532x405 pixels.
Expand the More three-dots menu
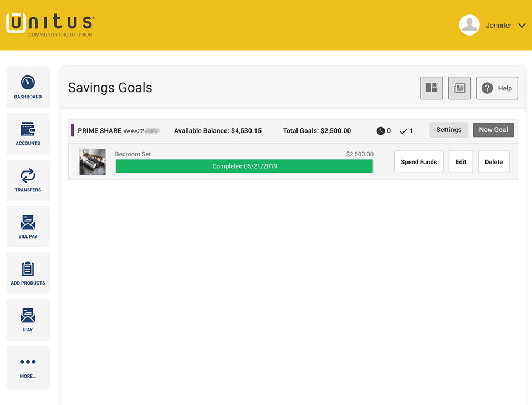coord(28,362)
